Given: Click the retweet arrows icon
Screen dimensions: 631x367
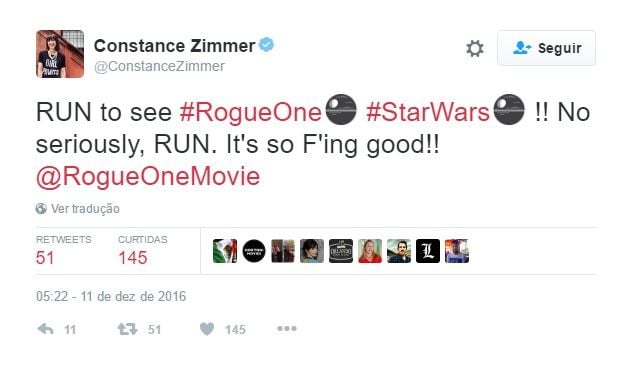Looking at the screenshot, I should [x=127, y=329].
